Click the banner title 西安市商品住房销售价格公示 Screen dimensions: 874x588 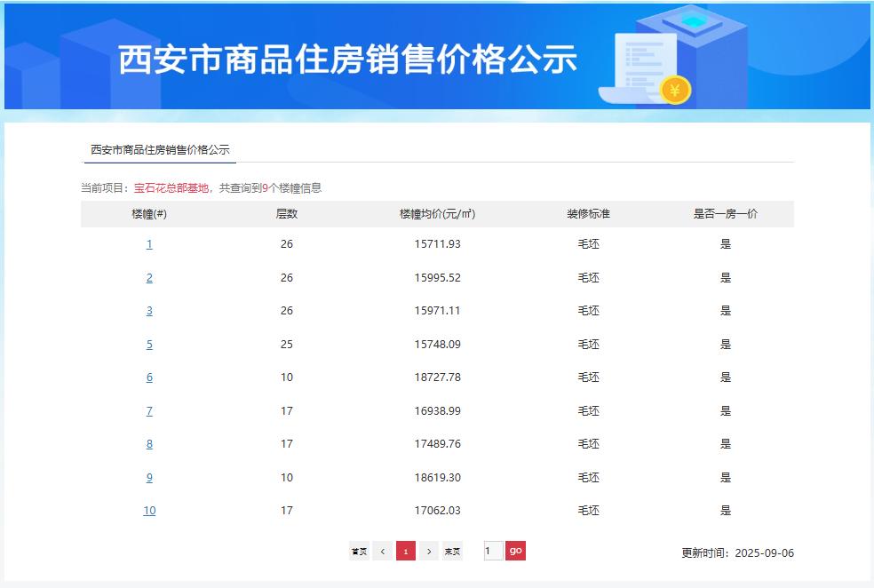(x=347, y=60)
